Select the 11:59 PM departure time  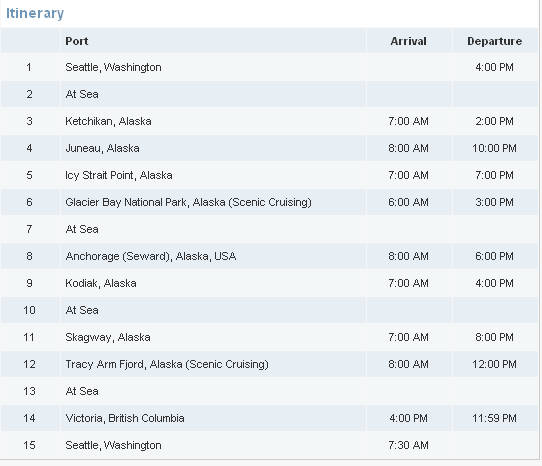[x=494, y=418]
